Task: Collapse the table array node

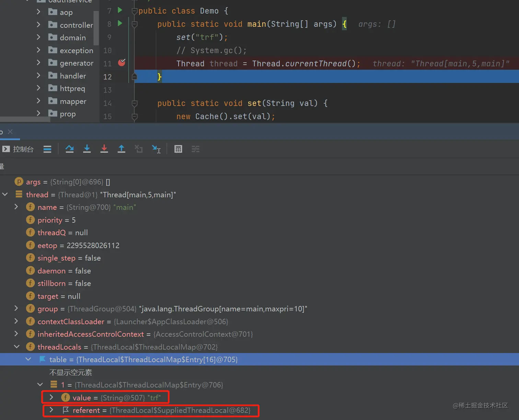Action: coord(28,359)
